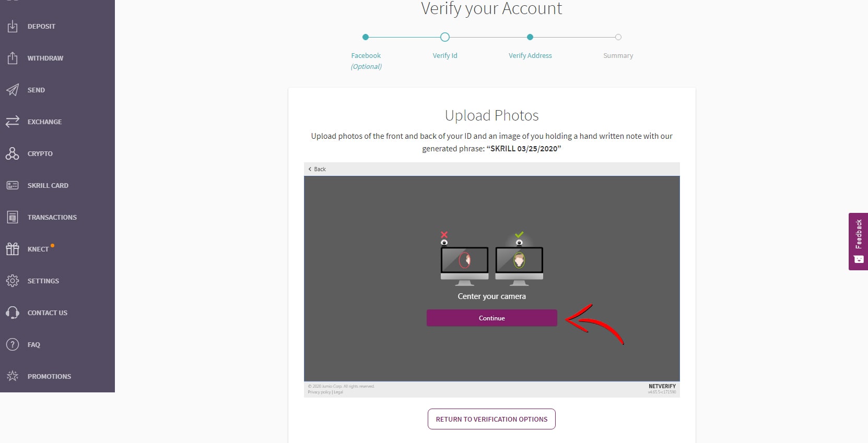Click the FAQ question mark icon
Screen dimensions: 868x443
(13, 344)
